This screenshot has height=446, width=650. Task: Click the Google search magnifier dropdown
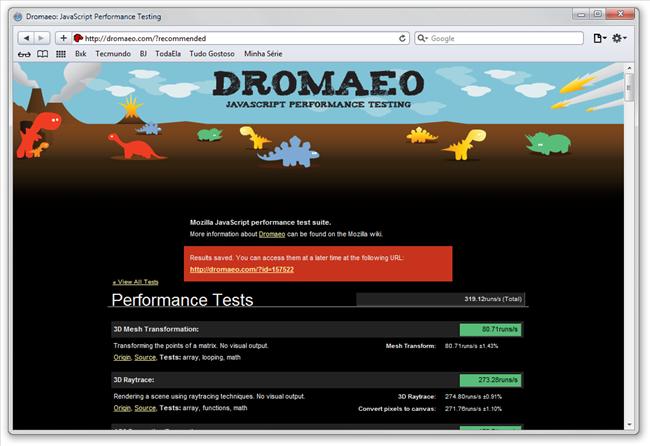(x=422, y=38)
